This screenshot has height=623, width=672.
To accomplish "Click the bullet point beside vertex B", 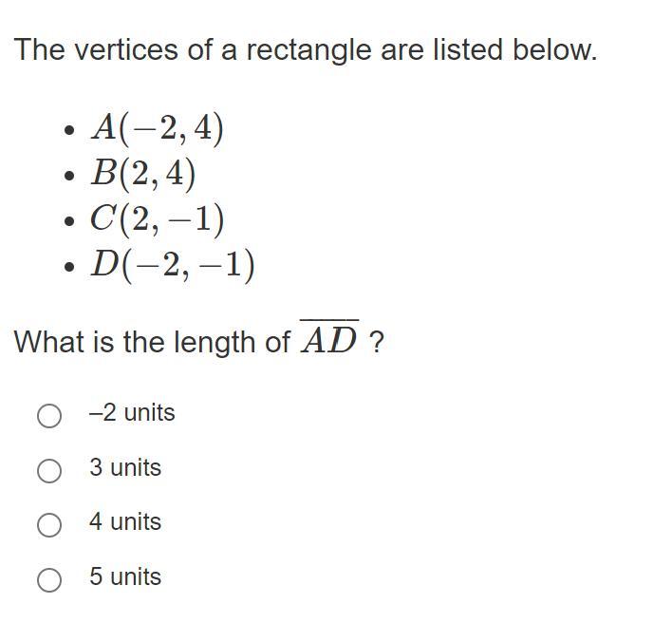I will (x=69, y=176).
